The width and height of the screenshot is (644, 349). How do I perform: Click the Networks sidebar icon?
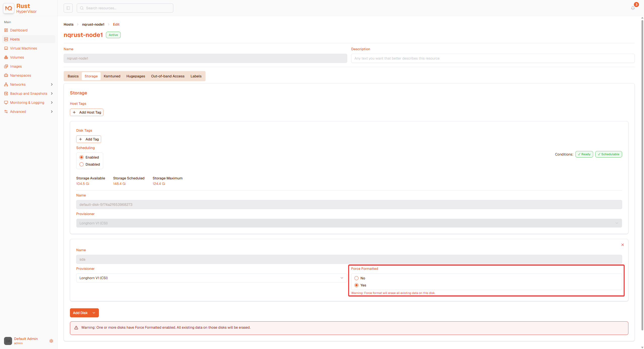click(x=6, y=84)
